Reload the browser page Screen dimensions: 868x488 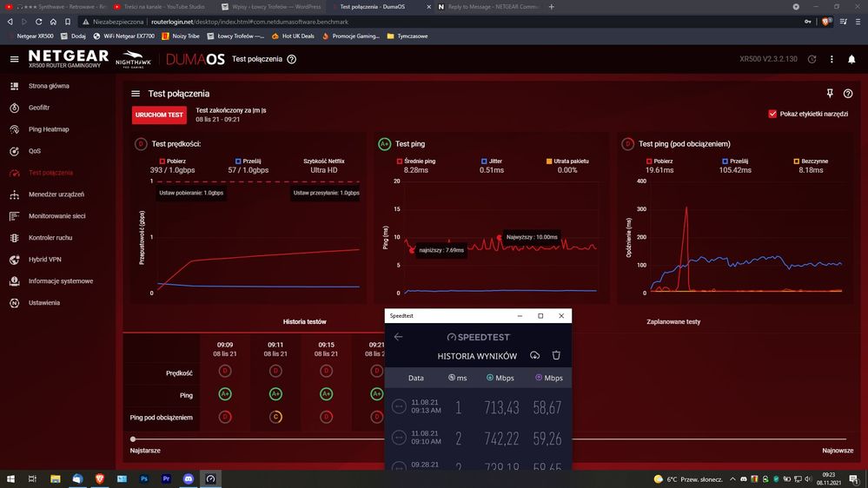tap(38, 22)
